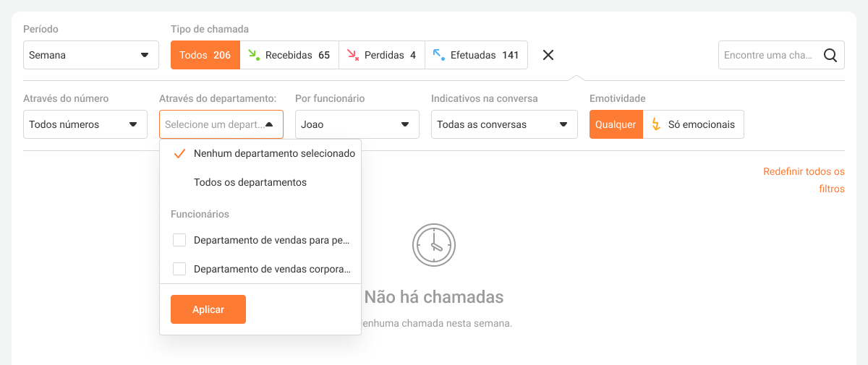Click the checkmark next to Nenhum departamento
The height and width of the screenshot is (365, 868).
coord(179,153)
